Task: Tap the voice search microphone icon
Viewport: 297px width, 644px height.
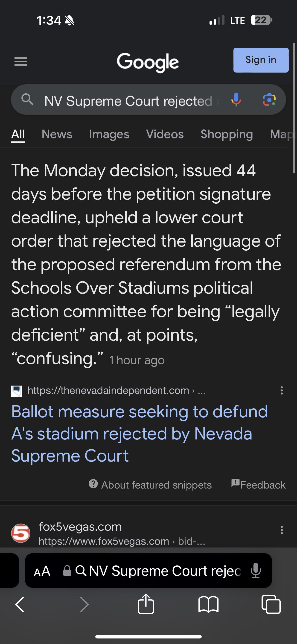Action: tap(236, 100)
